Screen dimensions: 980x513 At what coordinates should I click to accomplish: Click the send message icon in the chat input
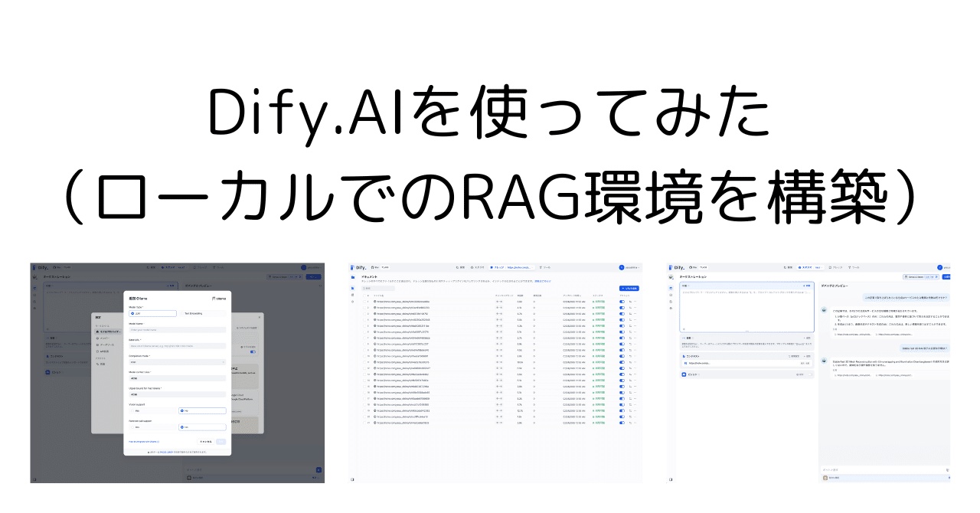[x=947, y=469]
